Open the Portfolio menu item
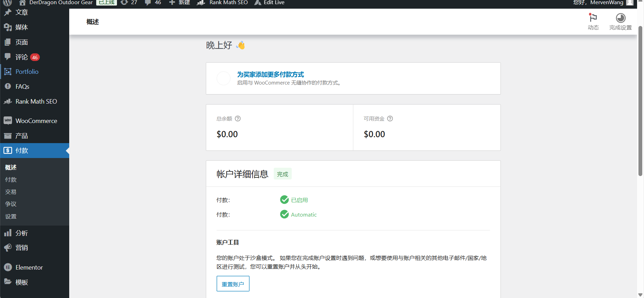Viewport: 644px width, 298px height. point(27,72)
